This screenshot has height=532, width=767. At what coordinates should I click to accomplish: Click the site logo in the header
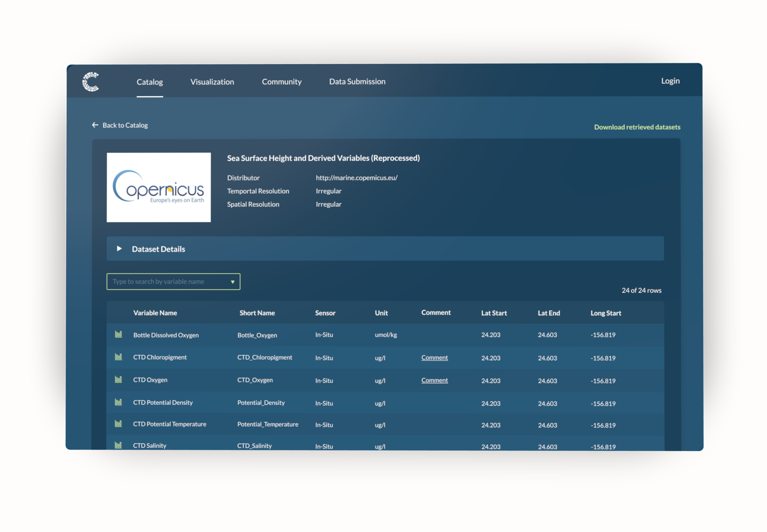pos(91,82)
